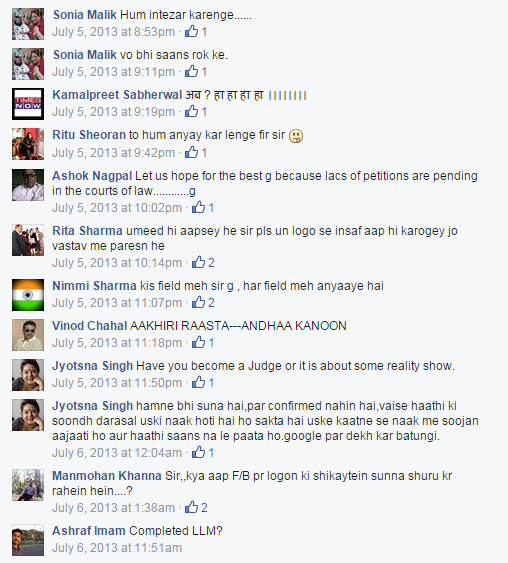Click the thumbs-up icon on Kamalpreet Sabherwal's comment

coord(191,111)
